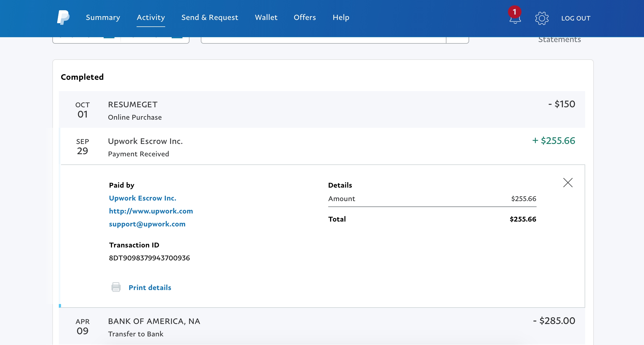Select the Activity tab

click(x=151, y=18)
